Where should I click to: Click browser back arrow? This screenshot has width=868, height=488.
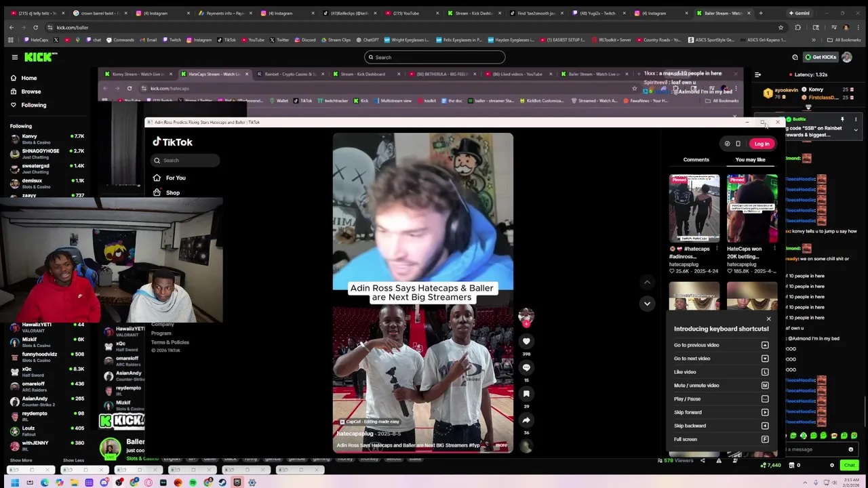[11, 28]
